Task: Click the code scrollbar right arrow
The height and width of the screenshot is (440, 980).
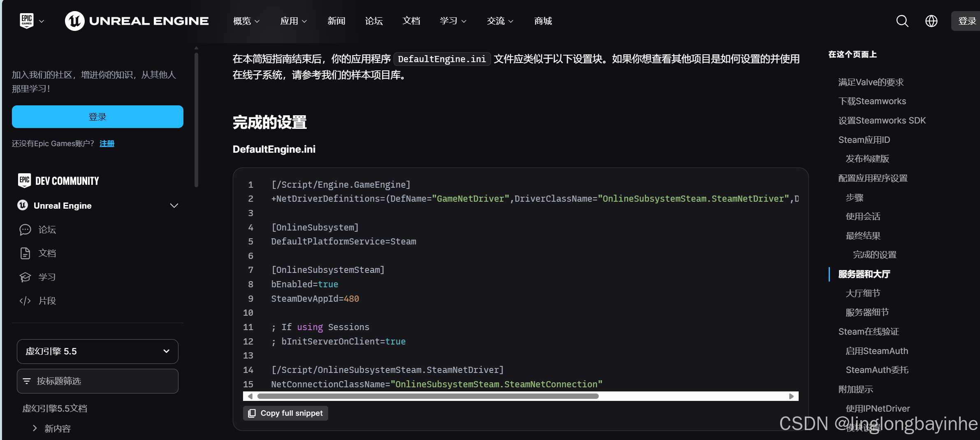Action: click(791, 396)
